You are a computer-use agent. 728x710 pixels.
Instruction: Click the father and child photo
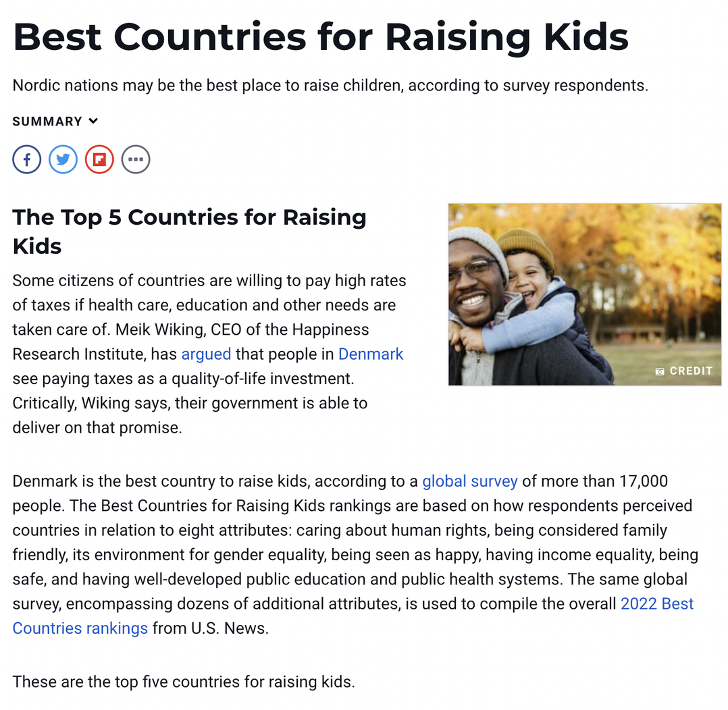pos(585,295)
